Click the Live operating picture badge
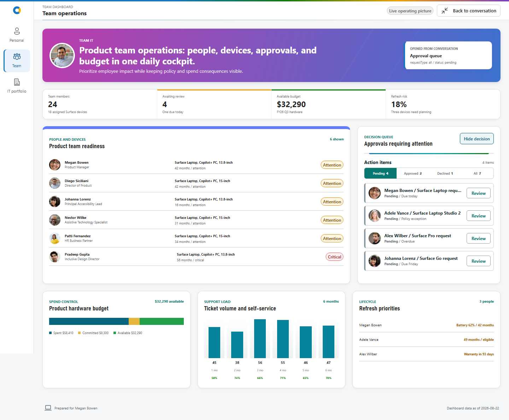 410,11
